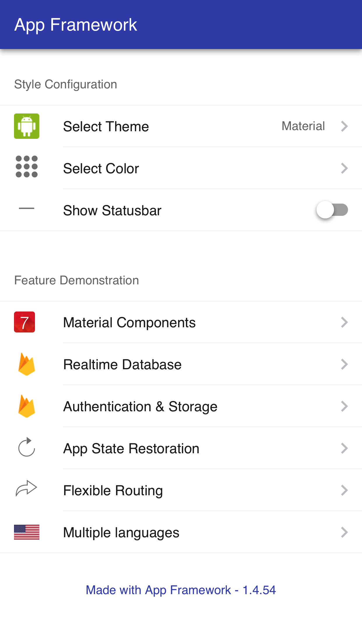The image size is (362, 644).
Task: Toggle the Show Statusbar switch
Action: click(x=332, y=210)
